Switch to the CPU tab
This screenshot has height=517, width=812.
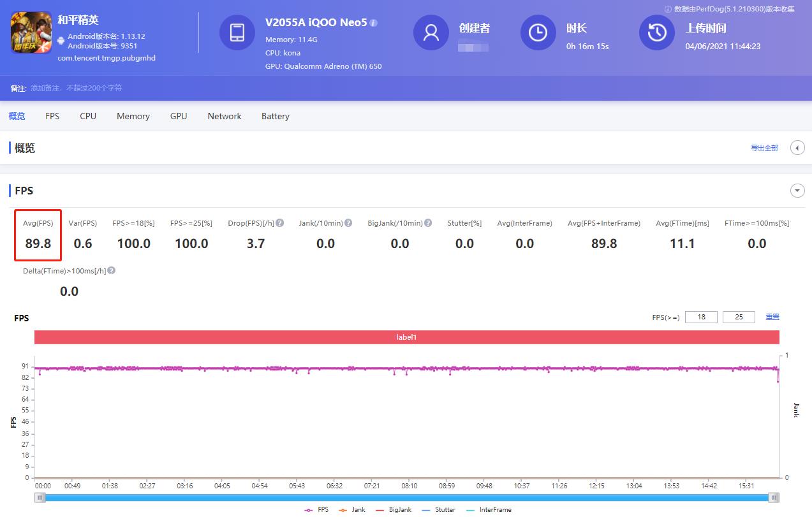pyautogui.click(x=87, y=116)
